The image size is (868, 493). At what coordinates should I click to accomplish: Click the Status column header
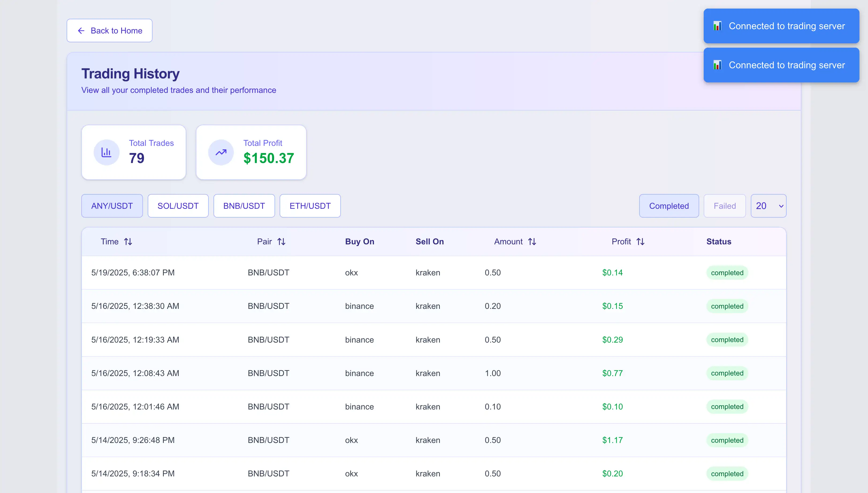[719, 241]
